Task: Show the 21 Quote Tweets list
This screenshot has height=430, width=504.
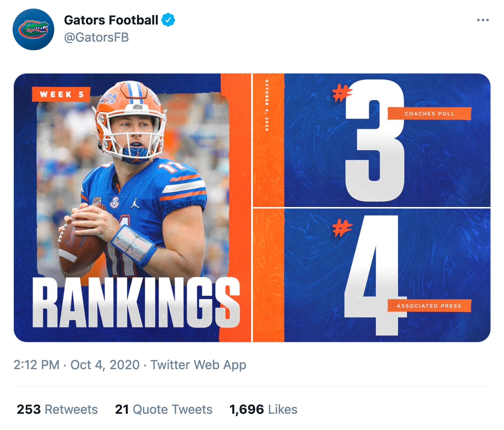Action: 164,409
